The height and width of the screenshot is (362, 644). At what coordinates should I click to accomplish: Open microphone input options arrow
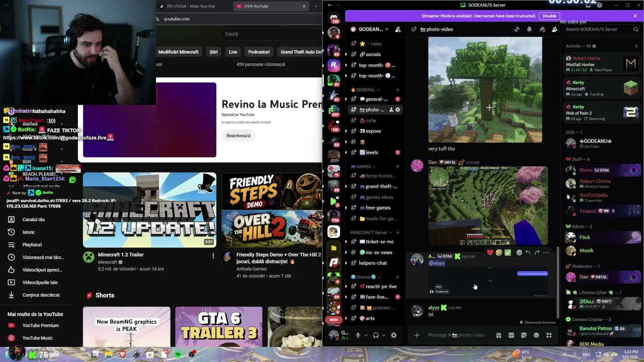366,335
